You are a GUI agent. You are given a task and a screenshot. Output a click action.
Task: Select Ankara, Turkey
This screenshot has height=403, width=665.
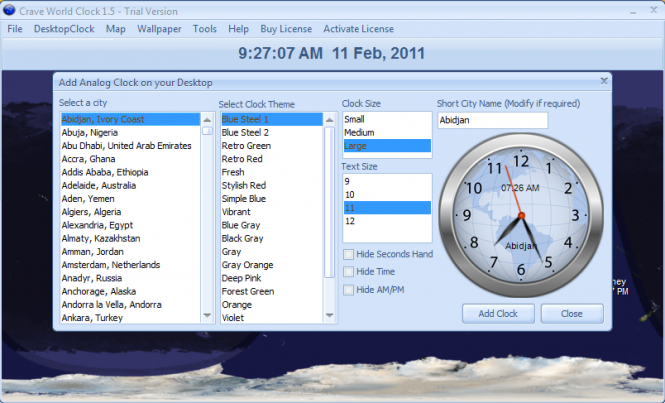click(x=130, y=317)
